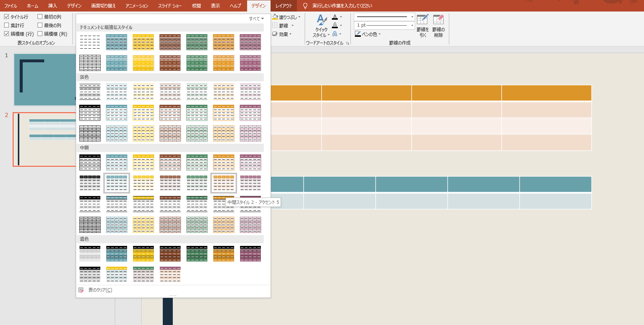This screenshot has height=325, width=644.
Task: Activate the 罫線の削除 eraser tool
Action: 438,26
